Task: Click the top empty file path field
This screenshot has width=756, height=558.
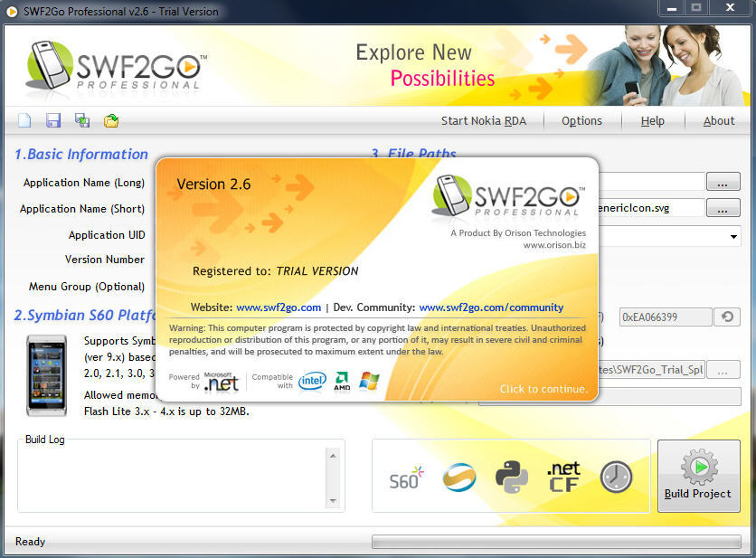Action: tap(651, 182)
